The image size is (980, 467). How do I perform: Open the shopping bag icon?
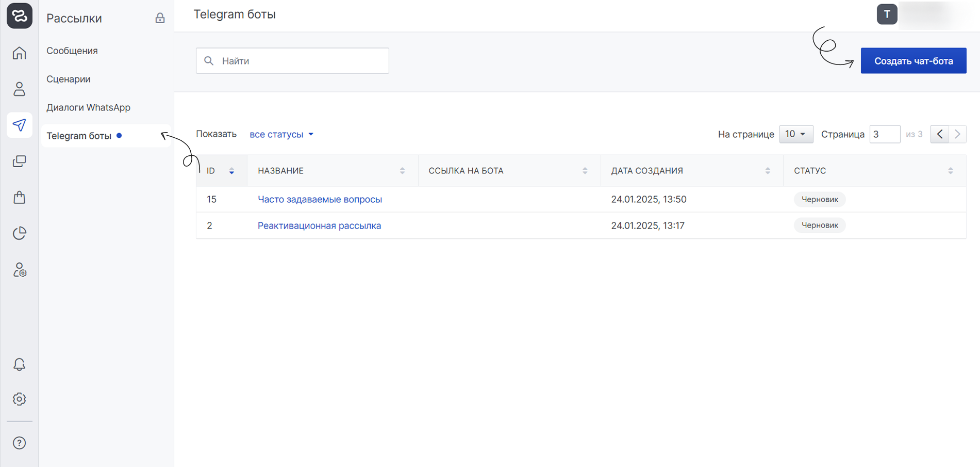click(x=19, y=197)
